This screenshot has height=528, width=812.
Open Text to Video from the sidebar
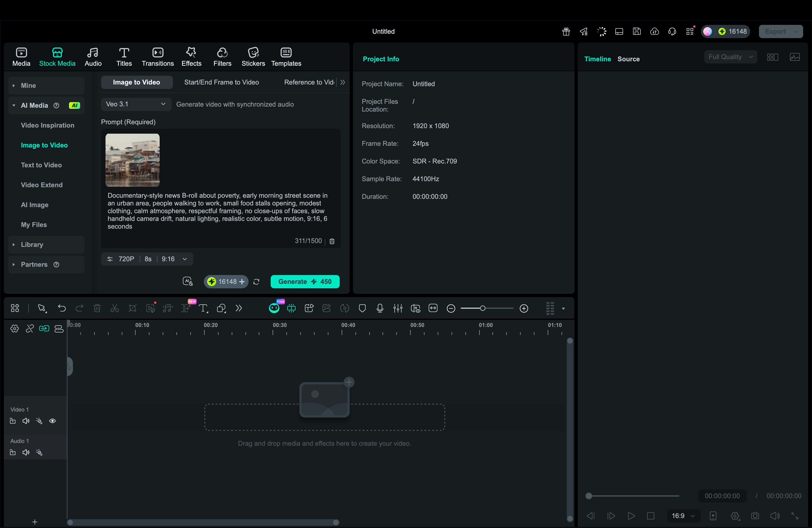[42, 165]
